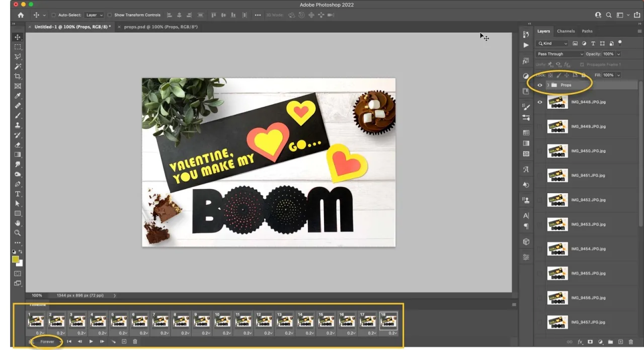Grab the Zoom tool
The image size is (644, 350).
pyautogui.click(x=18, y=233)
